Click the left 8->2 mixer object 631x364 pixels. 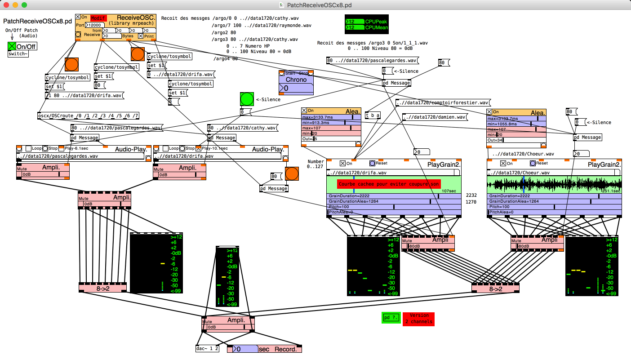tap(102, 288)
